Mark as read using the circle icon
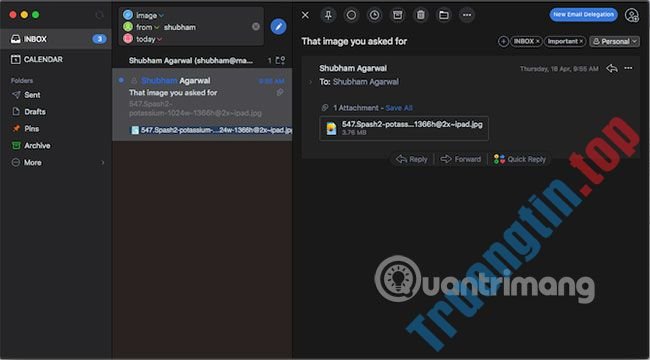This screenshot has width=650, height=360. 351,15
